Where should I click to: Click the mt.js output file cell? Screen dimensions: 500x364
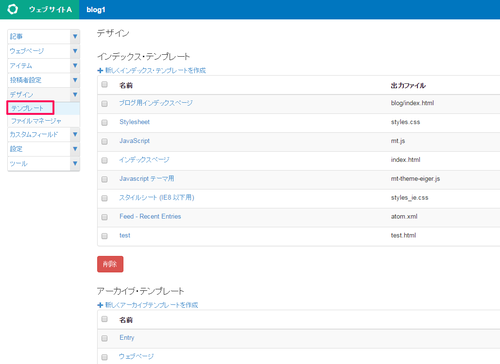(x=398, y=141)
